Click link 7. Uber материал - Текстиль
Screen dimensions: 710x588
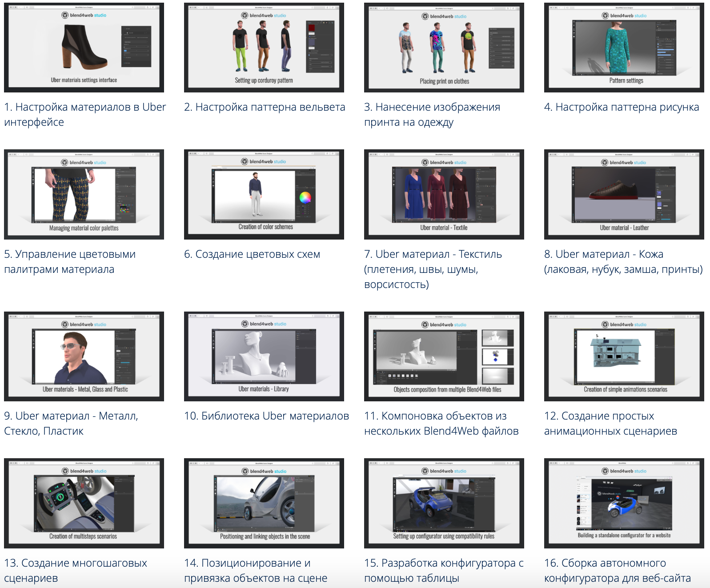pyautogui.click(x=433, y=269)
